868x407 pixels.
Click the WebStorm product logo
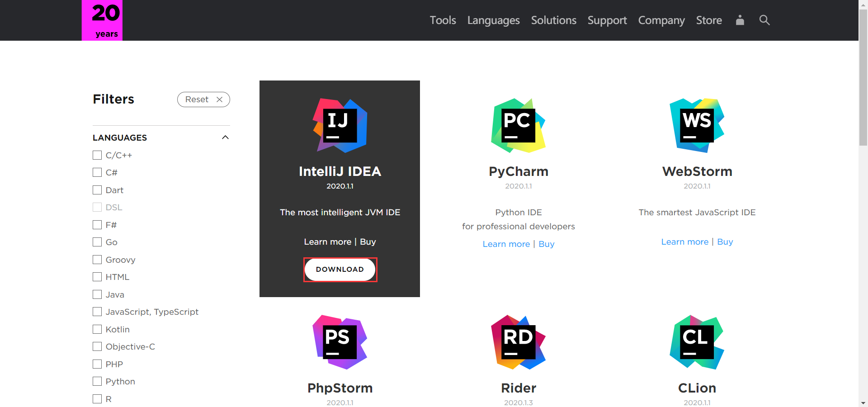tap(697, 126)
